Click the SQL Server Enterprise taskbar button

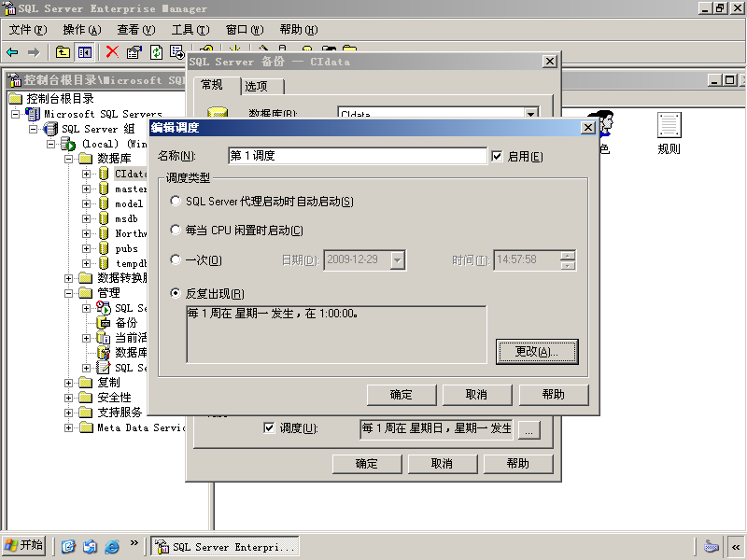tap(225, 546)
